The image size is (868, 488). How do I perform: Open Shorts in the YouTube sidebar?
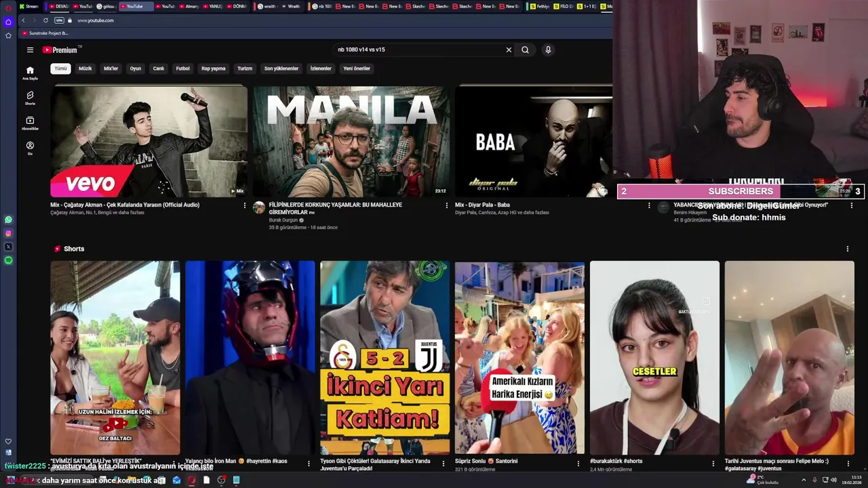coord(30,98)
